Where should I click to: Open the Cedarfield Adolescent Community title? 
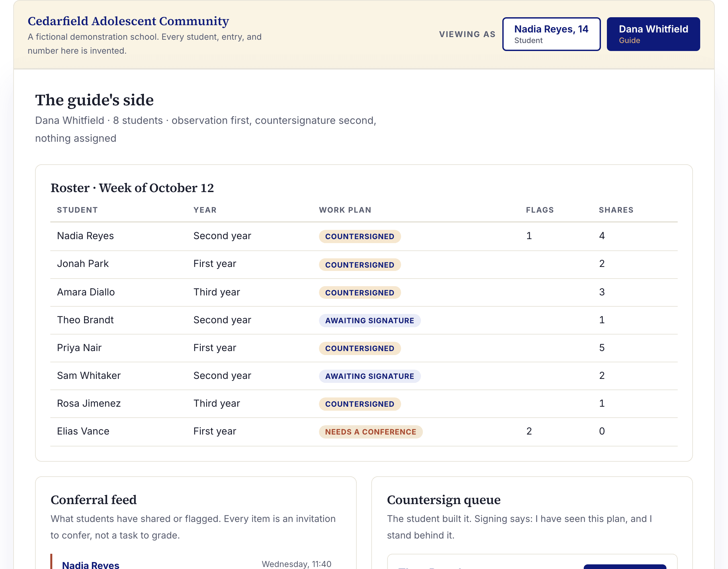tap(128, 21)
